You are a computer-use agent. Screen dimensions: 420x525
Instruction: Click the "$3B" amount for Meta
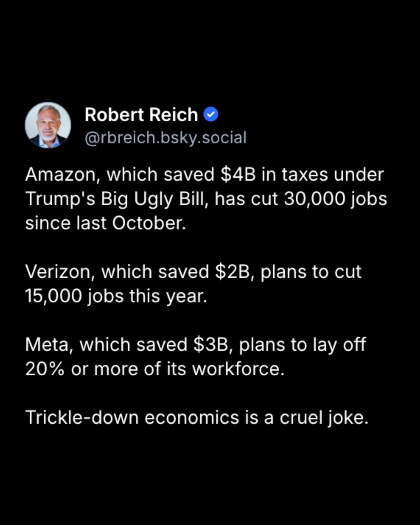coord(211,345)
